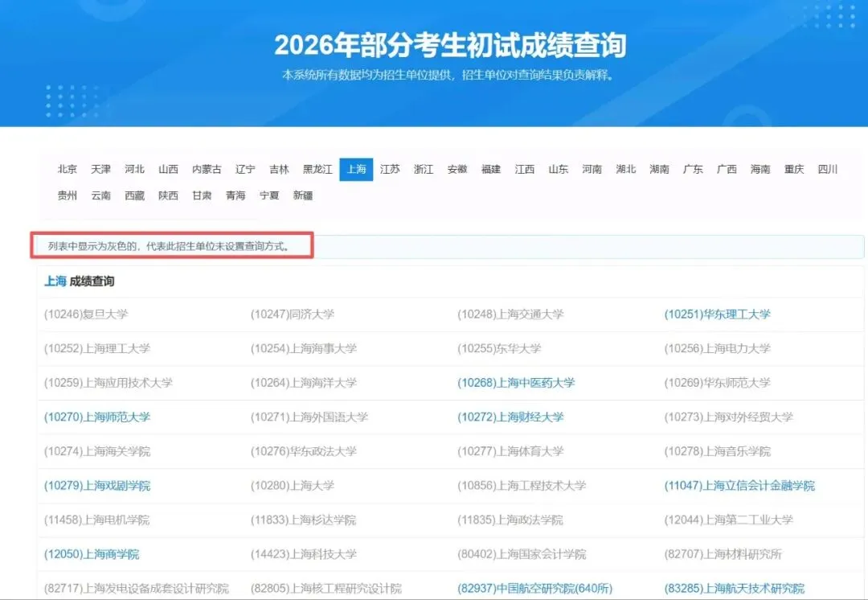
Task: Select the 新疆 tab
Action: (303, 195)
